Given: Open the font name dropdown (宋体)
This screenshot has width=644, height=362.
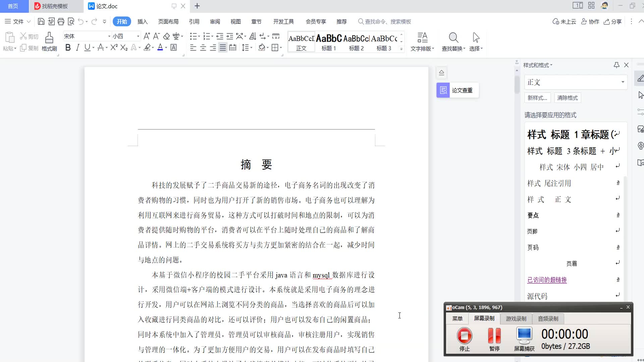Looking at the screenshot, I should 109,36.
